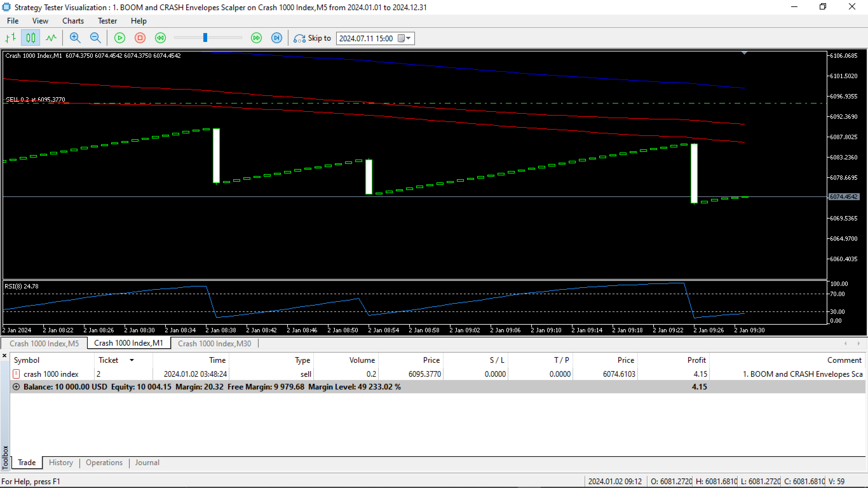The height and width of the screenshot is (488, 868).
Task: Adjust the playback speed slider
Action: click(x=205, y=38)
